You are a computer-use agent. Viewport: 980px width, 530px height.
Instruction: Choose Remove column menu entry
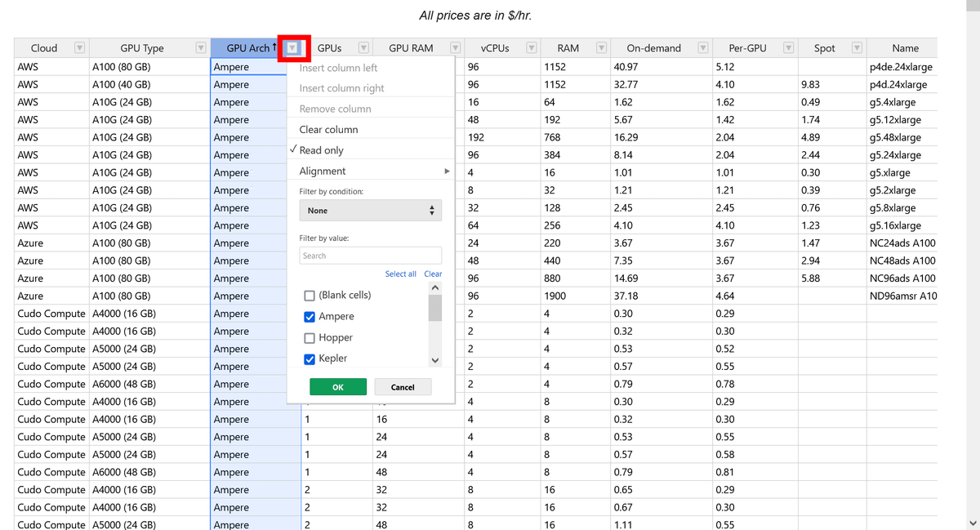click(371, 109)
